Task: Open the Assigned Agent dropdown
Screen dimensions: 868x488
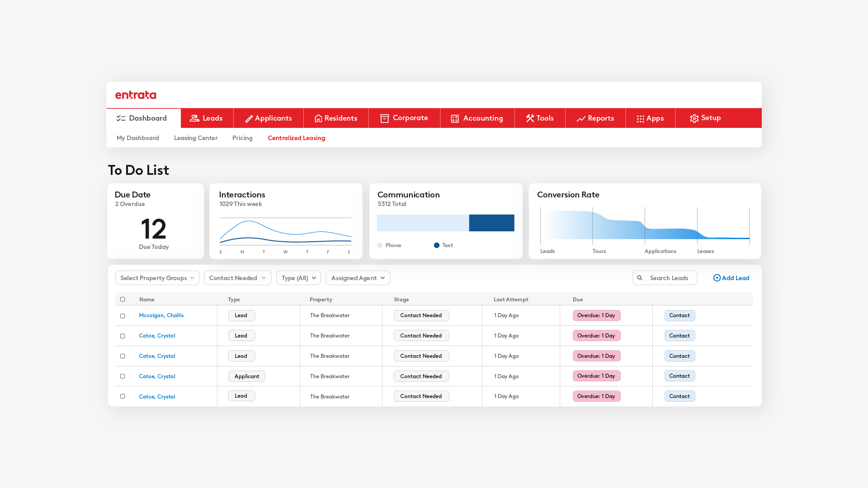Action: click(358, 278)
